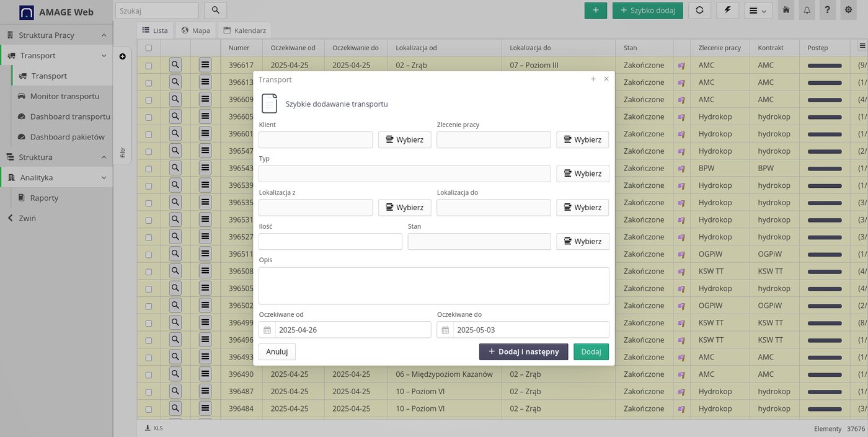Refresh the list with the reload icon

click(699, 11)
